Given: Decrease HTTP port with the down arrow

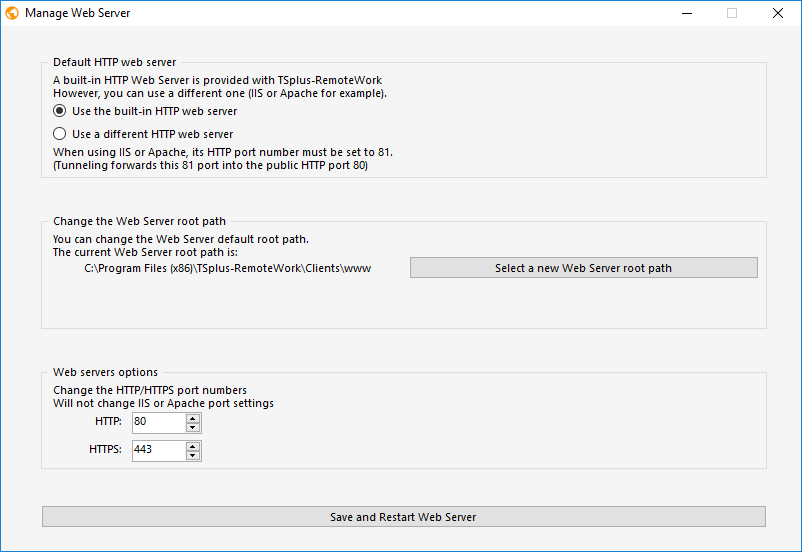Looking at the screenshot, I should point(192,428).
